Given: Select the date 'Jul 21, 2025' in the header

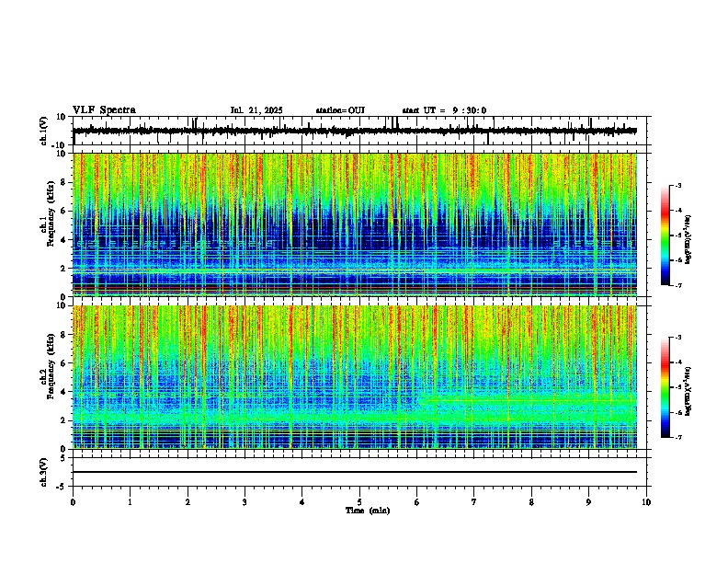Looking at the screenshot, I should [256, 110].
